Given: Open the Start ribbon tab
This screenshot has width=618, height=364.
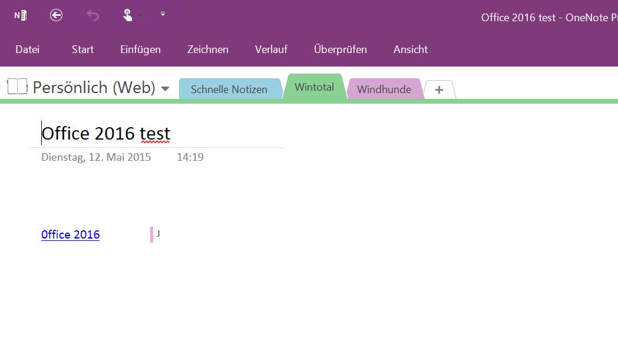Looking at the screenshot, I should pos(82,49).
